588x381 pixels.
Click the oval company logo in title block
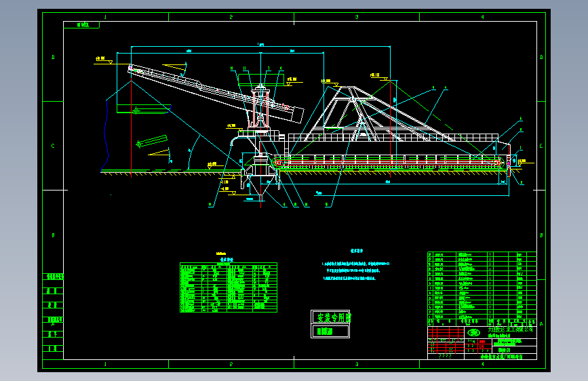474,332
